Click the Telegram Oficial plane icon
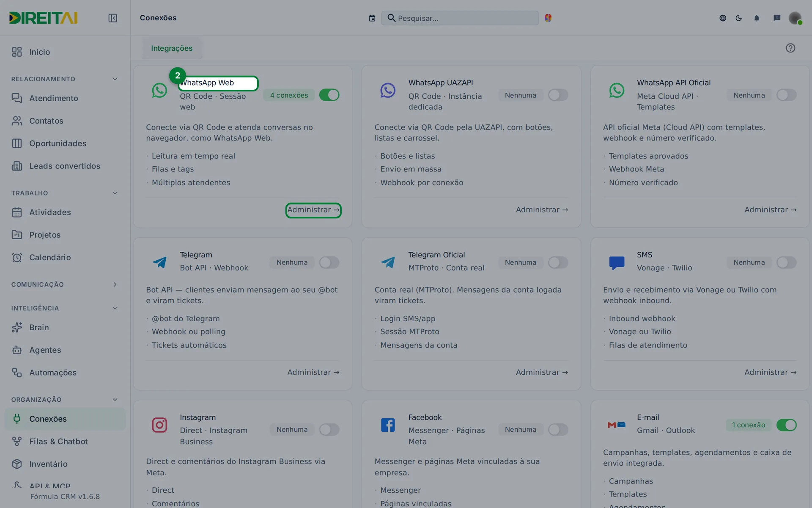 tap(388, 262)
